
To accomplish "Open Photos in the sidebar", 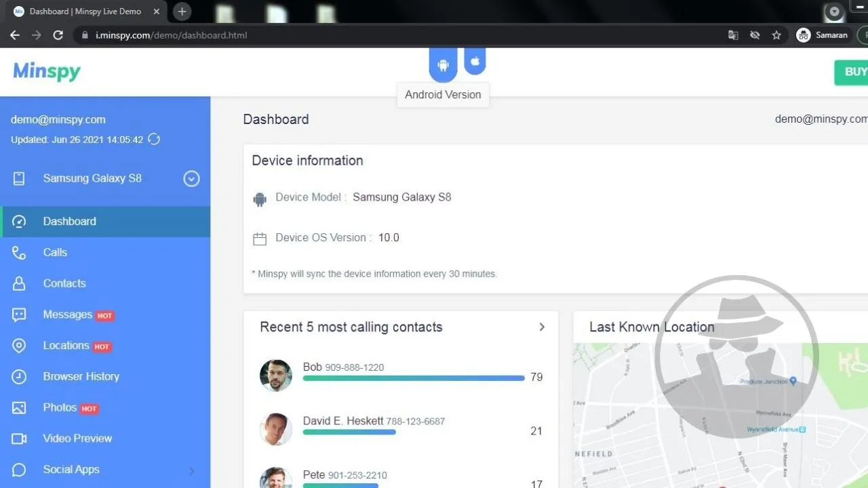I will [105, 408].
